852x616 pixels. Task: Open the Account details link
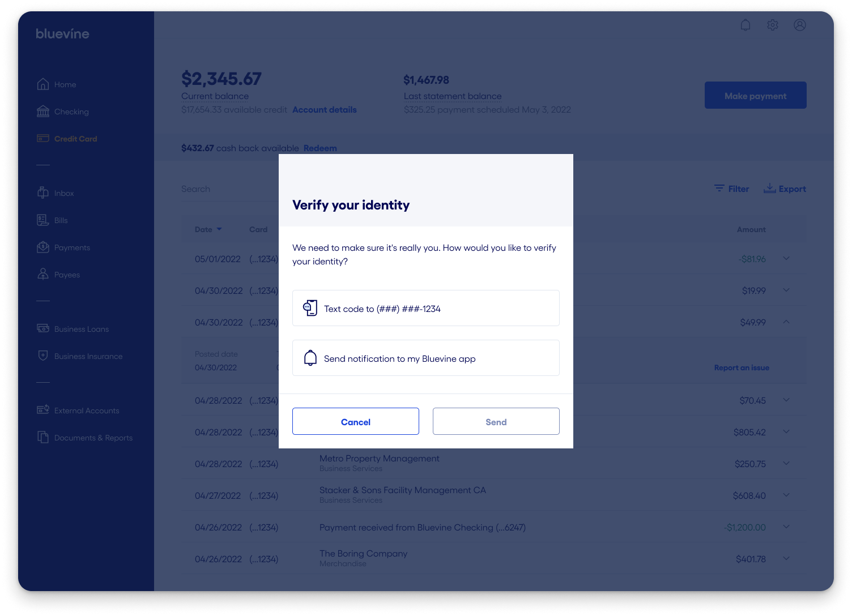tap(325, 110)
